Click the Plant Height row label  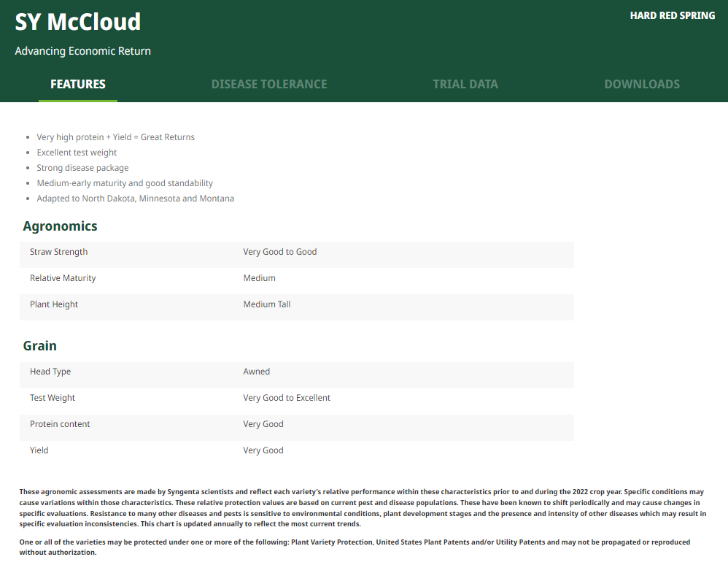tap(54, 304)
